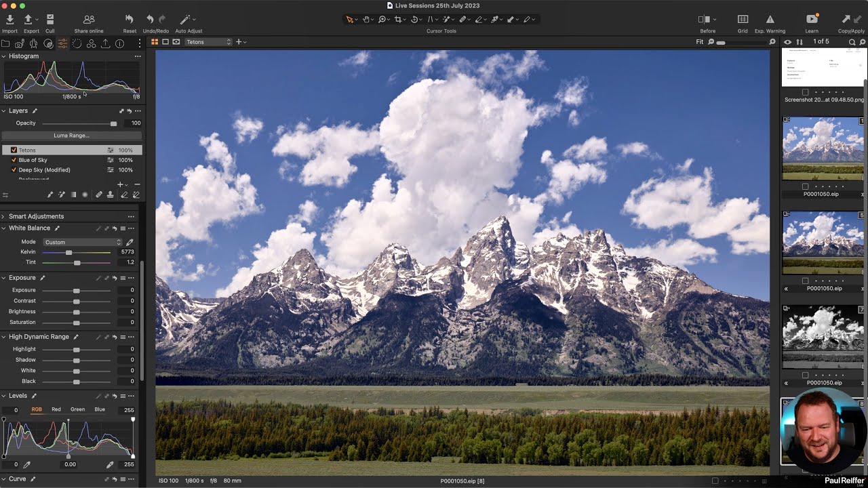This screenshot has height=488, width=868.
Task: Select the Rotate cursor tool
Action: (414, 20)
